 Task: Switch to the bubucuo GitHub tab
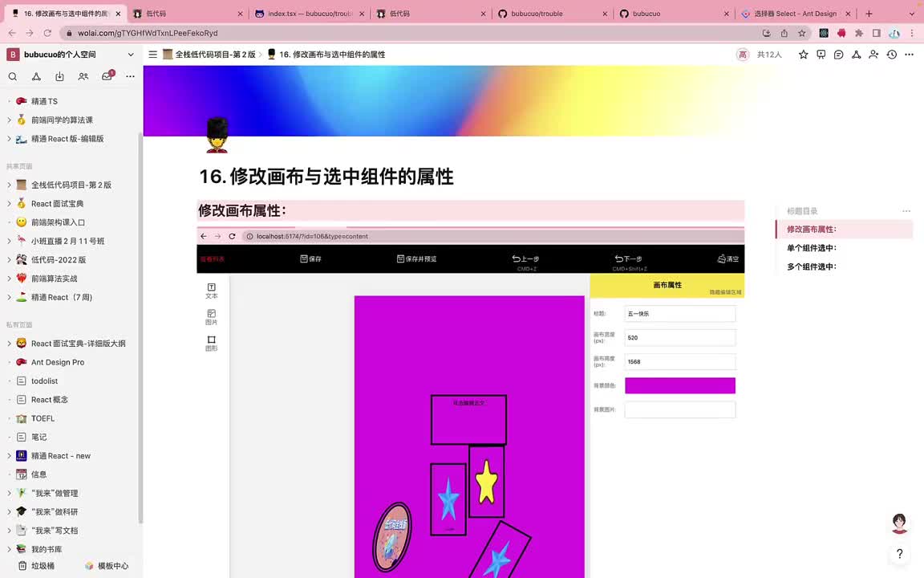point(674,13)
